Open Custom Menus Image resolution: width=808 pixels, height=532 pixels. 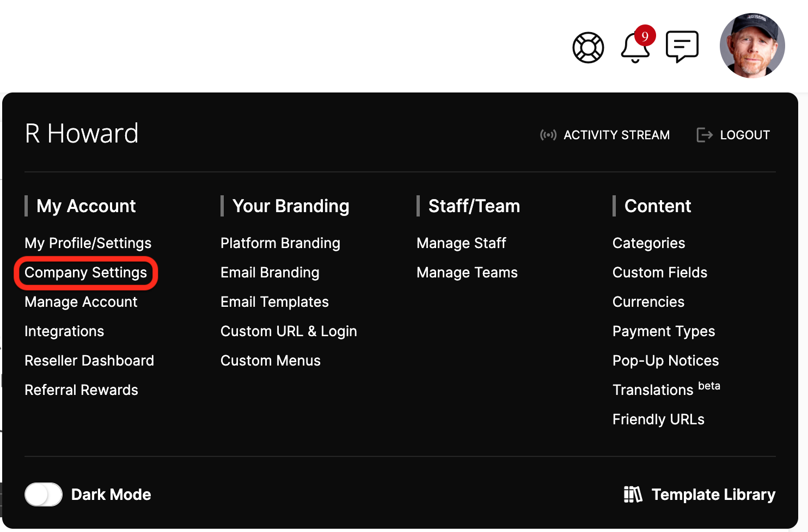pos(271,361)
